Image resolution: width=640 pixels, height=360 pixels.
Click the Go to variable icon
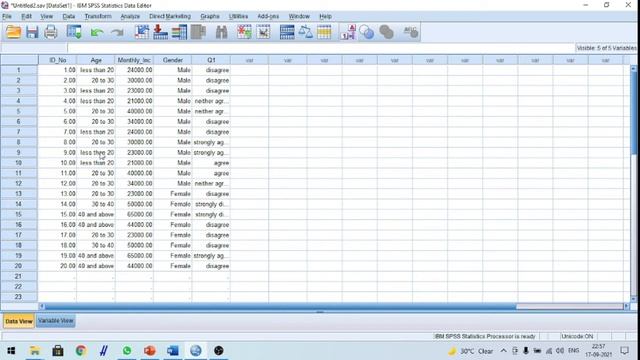160,32
